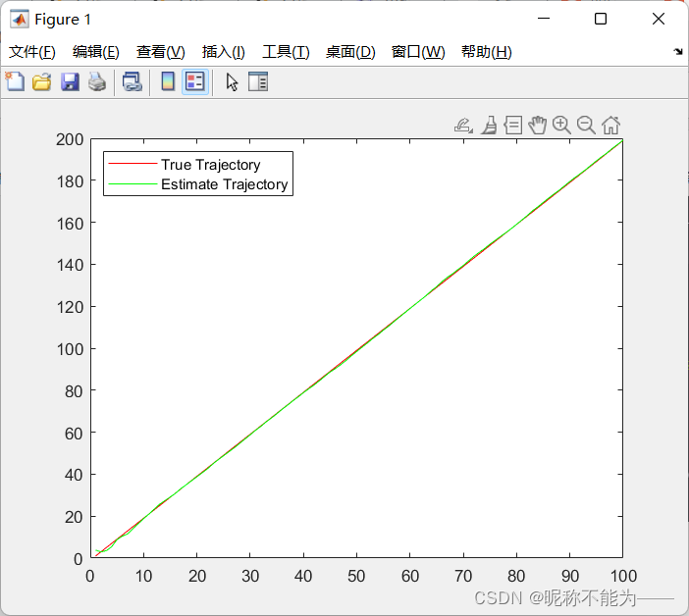Viewport: 689px width, 616px height.
Task: Enable the data tips tool
Action: coord(512,126)
